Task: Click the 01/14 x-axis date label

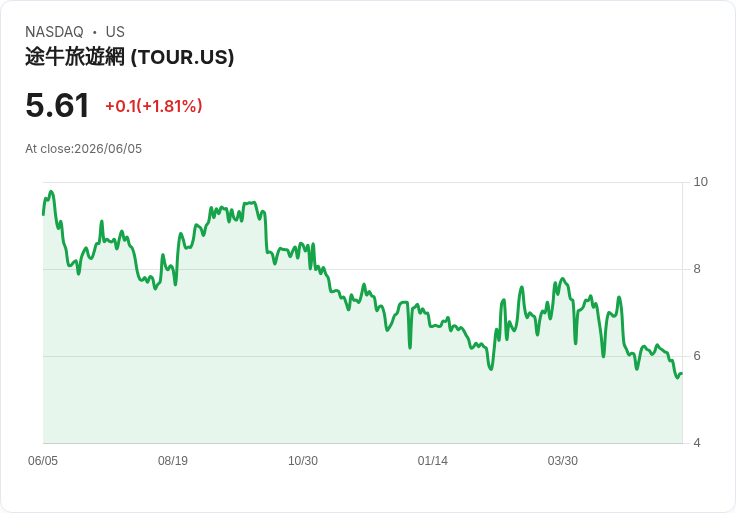Action: point(432,461)
